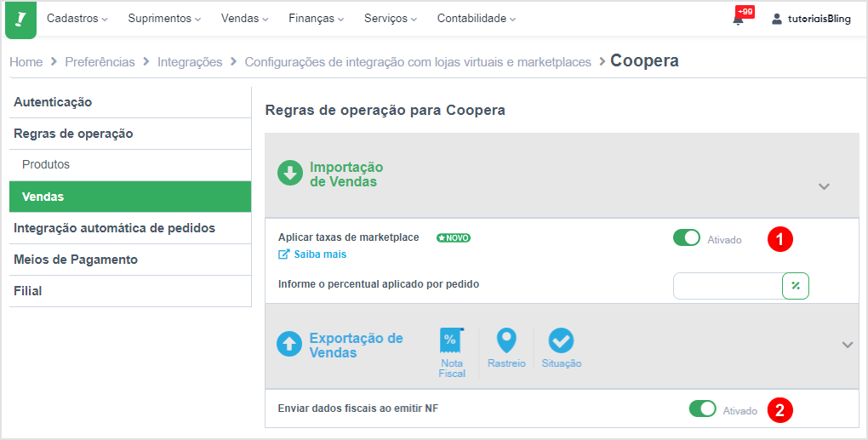Open the Suprimentos dropdown menu

164,18
